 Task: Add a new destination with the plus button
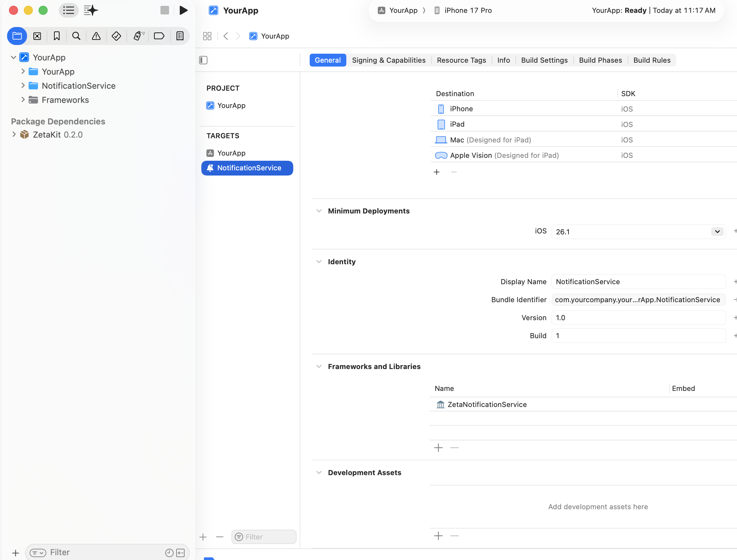pyautogui.click(x=437, y=172)
